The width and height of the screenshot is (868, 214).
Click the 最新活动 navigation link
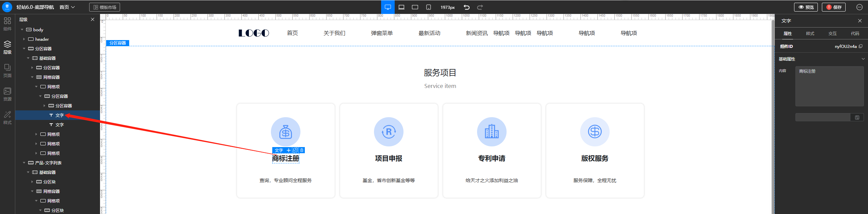[429, 33]
